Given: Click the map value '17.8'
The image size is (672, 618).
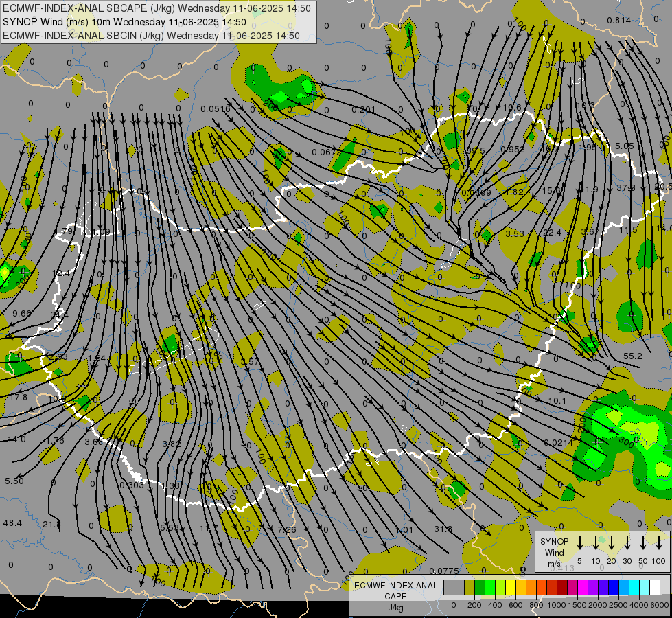Looking at the screenshot, I should tap(19, 397).
